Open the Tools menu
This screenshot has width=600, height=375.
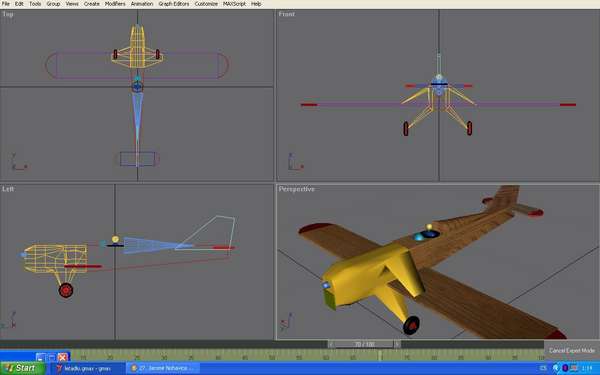point(35,4)
